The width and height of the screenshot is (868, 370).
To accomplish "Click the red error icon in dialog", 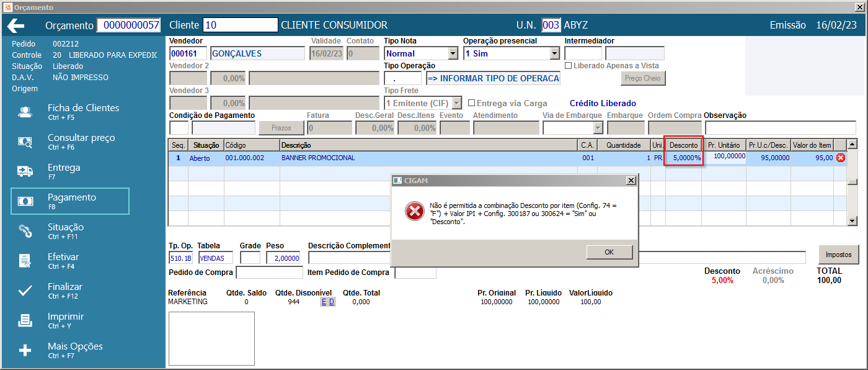I will 414,211.
